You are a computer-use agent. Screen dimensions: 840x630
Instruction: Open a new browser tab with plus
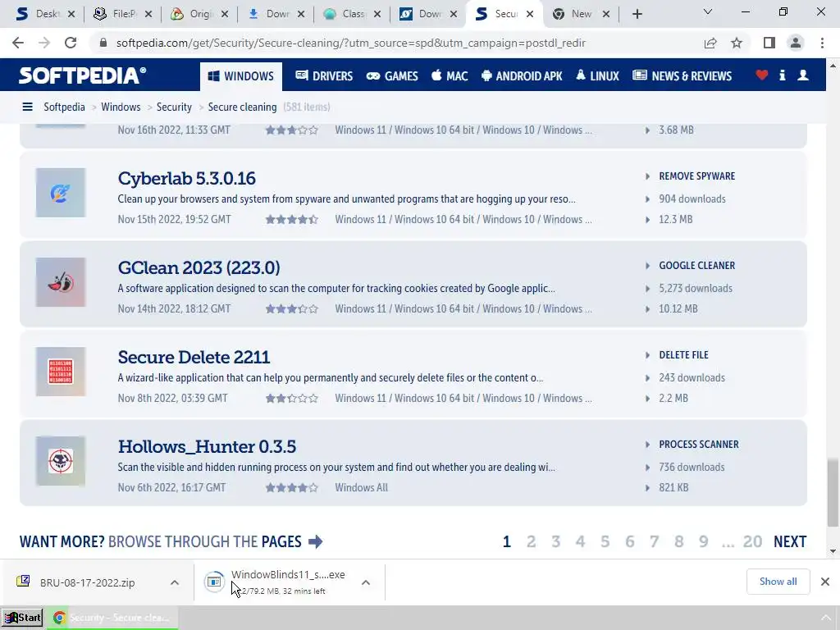(x=637, y=14)
